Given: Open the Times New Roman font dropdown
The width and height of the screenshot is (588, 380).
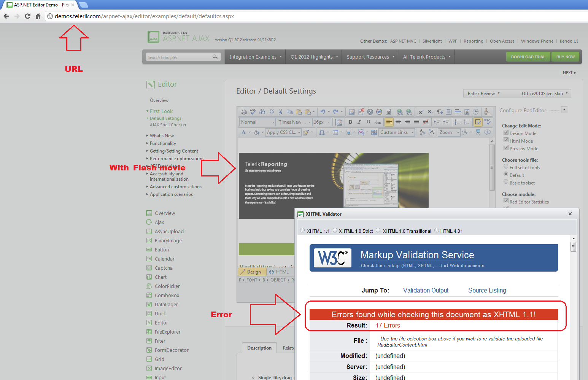Looking at the screenshot, I should (x=294, y=122).
